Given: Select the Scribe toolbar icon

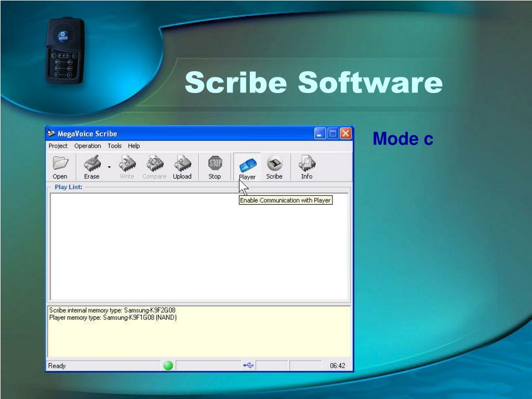Looking at the screenshot, I should coord(274,164).
